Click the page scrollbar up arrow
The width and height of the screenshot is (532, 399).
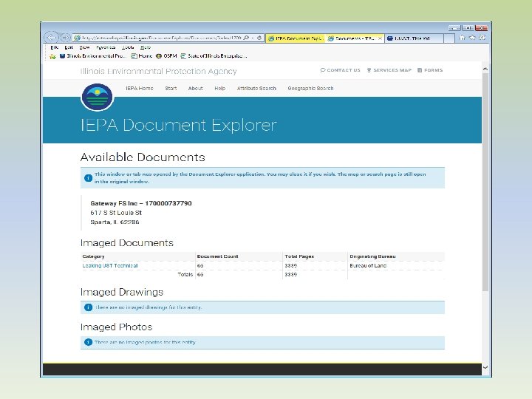click(x=485, y=69)
